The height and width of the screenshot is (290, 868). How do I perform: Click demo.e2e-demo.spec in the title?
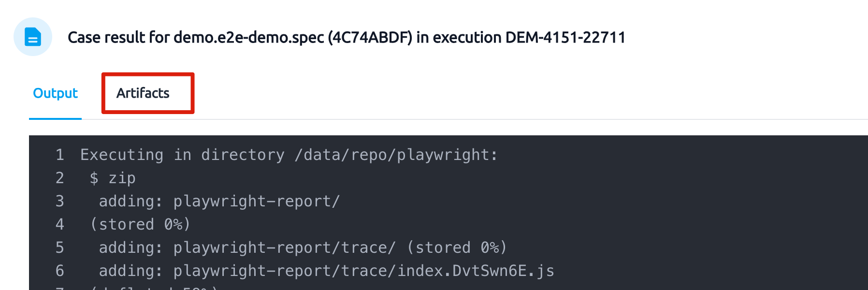point(248,37)
